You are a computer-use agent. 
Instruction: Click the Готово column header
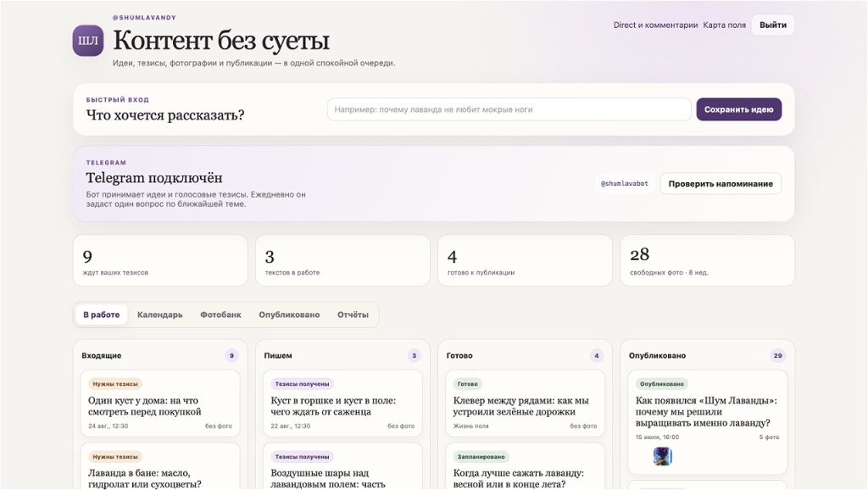(x=459, y=355)
